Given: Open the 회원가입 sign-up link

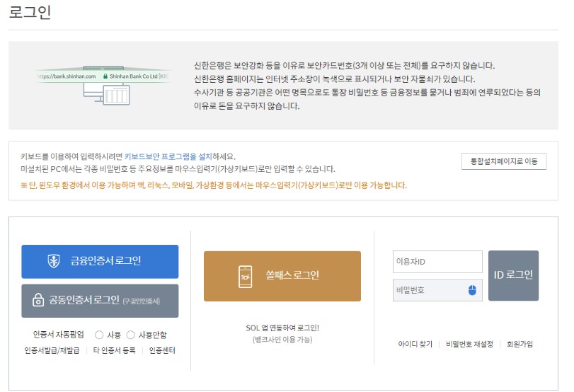Looking at the screenshot, I should click(520, 344).
